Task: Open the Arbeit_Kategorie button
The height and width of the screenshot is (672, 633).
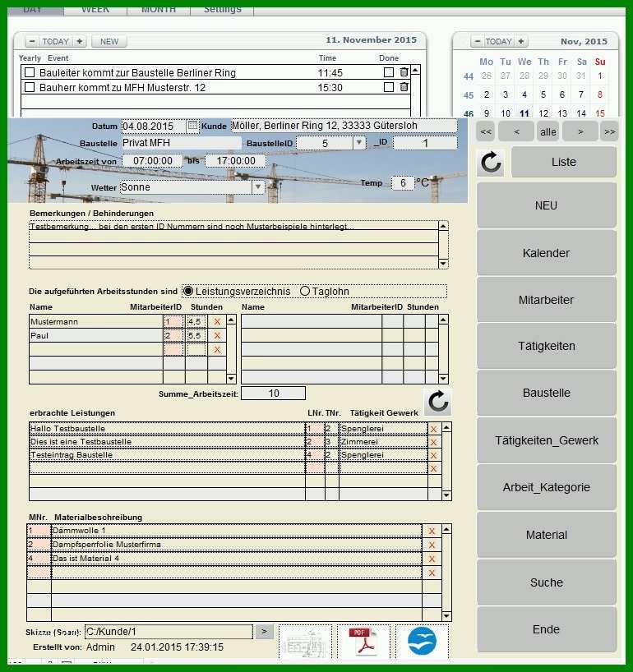Action: point(546,487)
